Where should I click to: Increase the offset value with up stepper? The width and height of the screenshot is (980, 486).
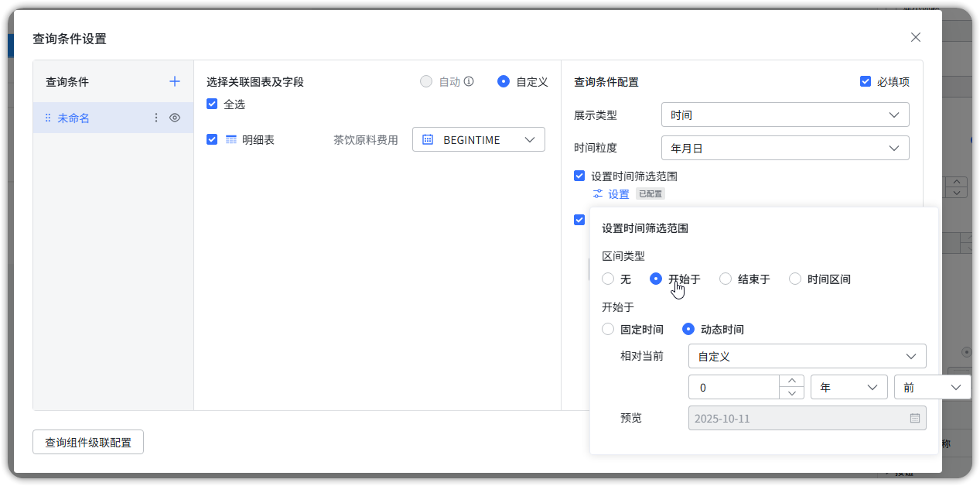(791, 381)
